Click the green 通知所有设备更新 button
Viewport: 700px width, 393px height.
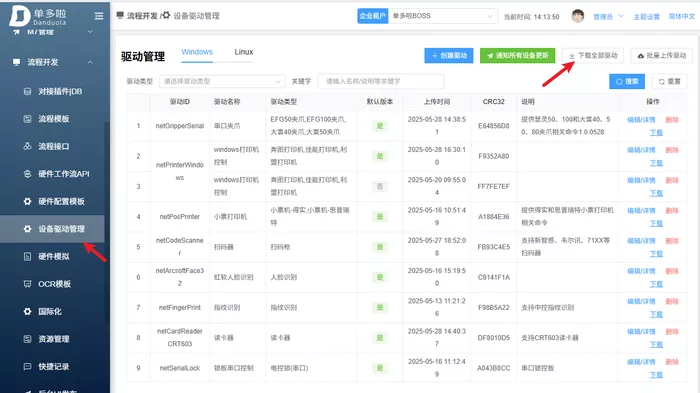pyautogui.click(x=517, y=55)
